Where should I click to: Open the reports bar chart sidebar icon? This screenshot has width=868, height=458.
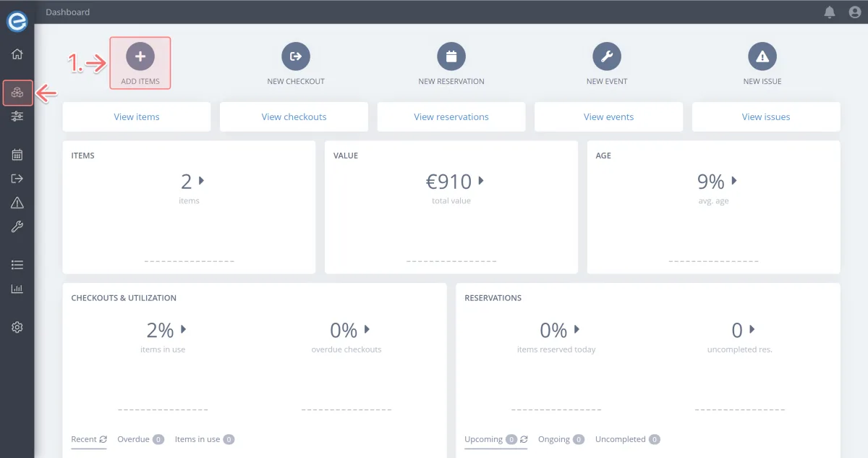click(x=17, y=289)
